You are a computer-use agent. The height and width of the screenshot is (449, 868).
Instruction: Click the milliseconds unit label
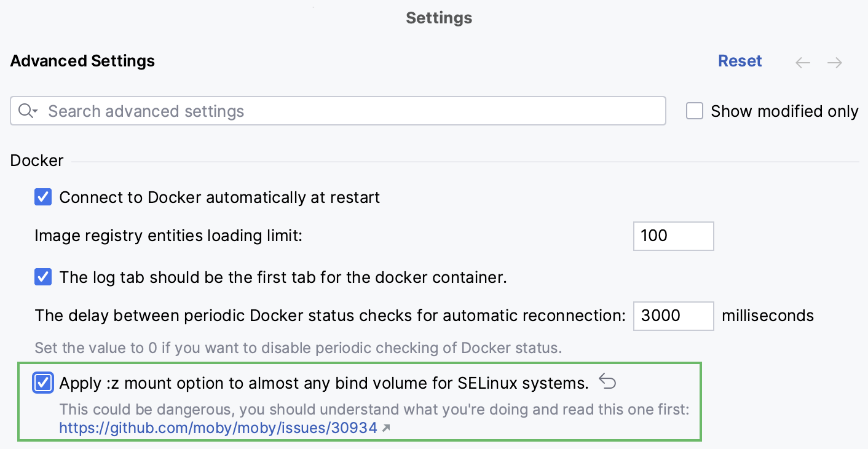click(x=767, y=316)
